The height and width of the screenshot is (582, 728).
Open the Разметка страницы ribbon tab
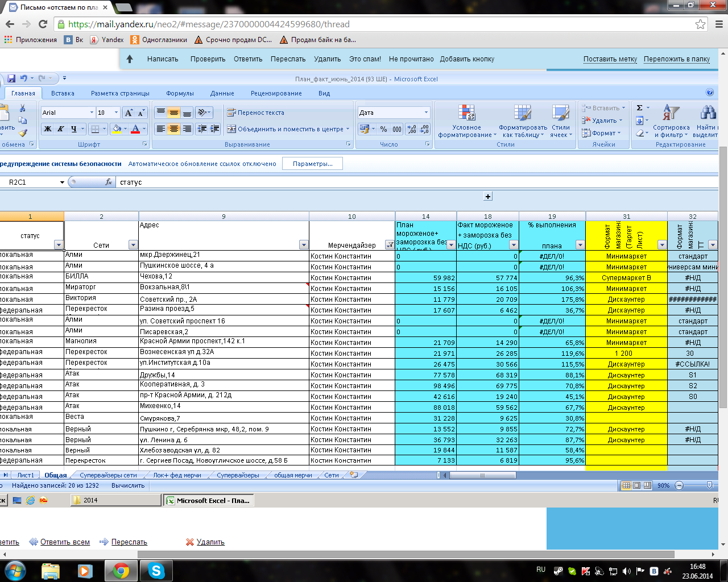pyautogui.click(x=120, y=93)
